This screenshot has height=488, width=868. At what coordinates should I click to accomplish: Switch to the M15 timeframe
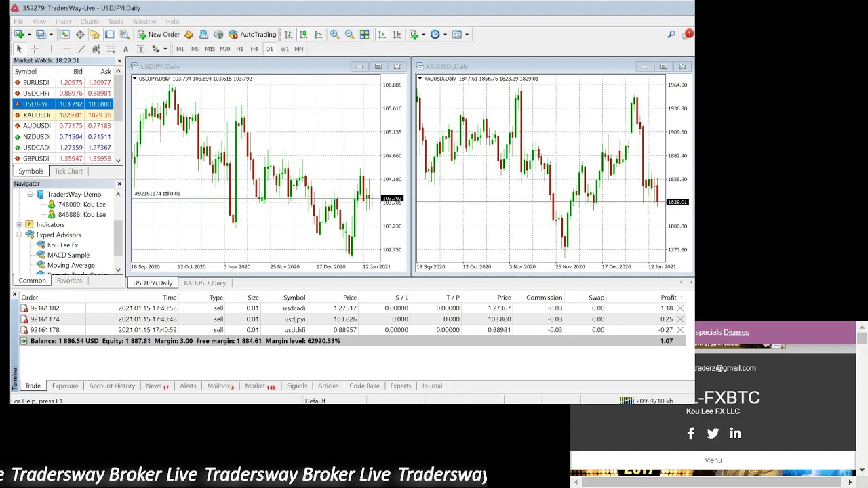210,49
